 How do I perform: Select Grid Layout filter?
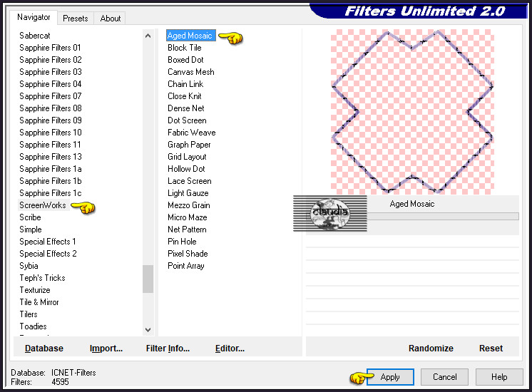tap(187, 157)
